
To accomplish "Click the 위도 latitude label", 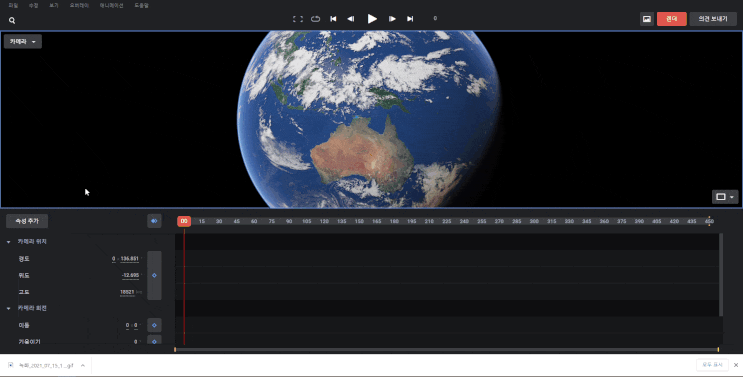I will 24,275.
